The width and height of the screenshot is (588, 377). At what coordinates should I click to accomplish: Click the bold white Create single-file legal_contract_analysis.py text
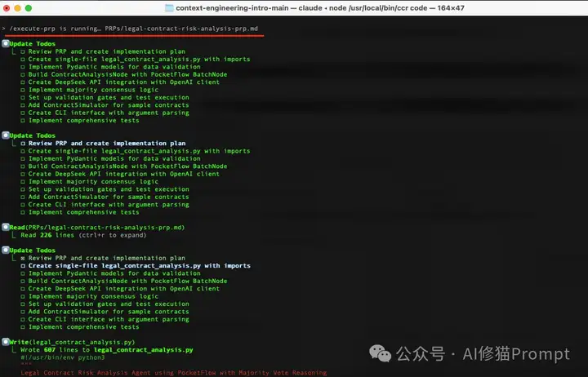pyautogui.click(x=140, y=265)
